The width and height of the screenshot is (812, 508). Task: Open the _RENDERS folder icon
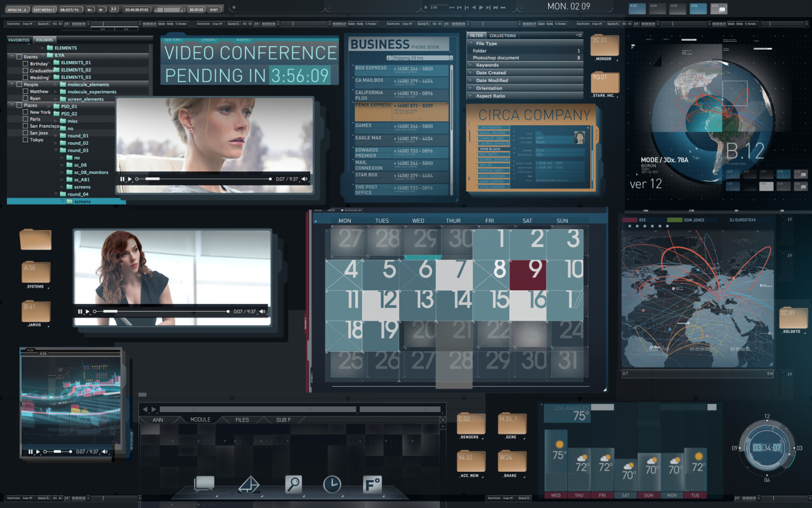(471, 424)
